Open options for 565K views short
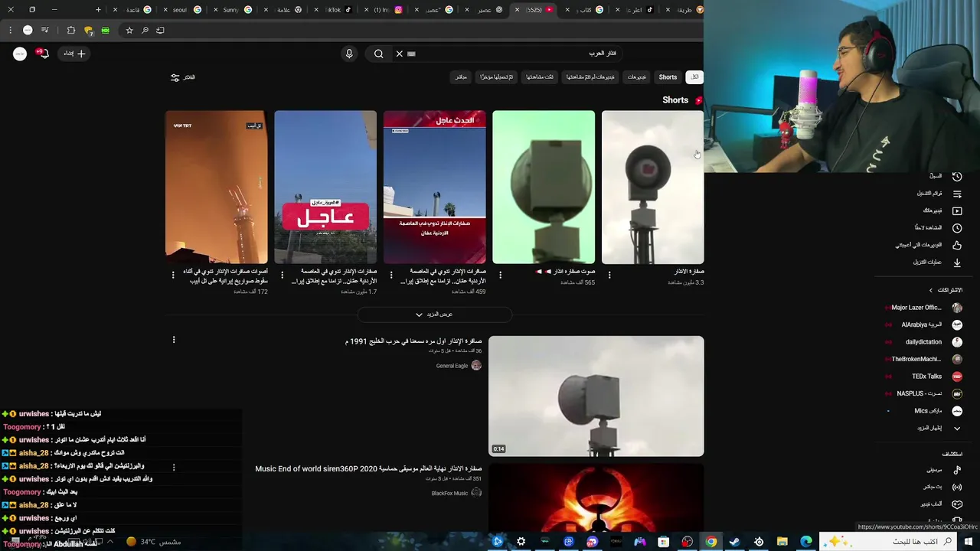 point(501,275)
